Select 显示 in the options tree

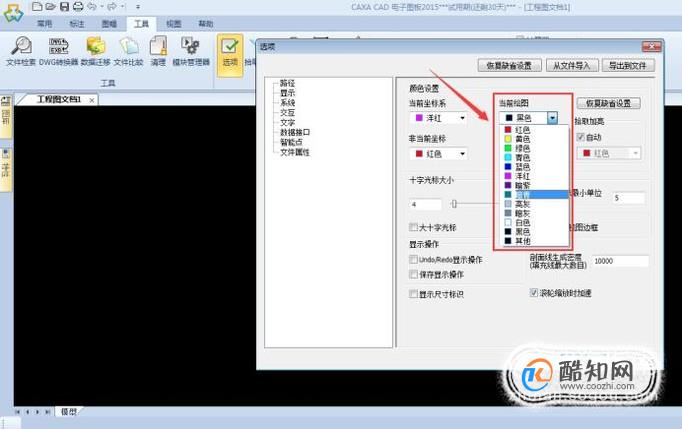tap(287, 93)
